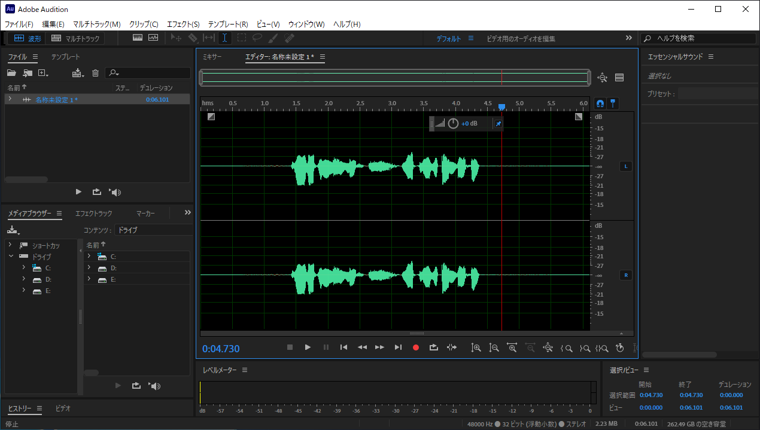Toggle loop playback in Files panel
The image size is (760, 430).
(96, 192)
